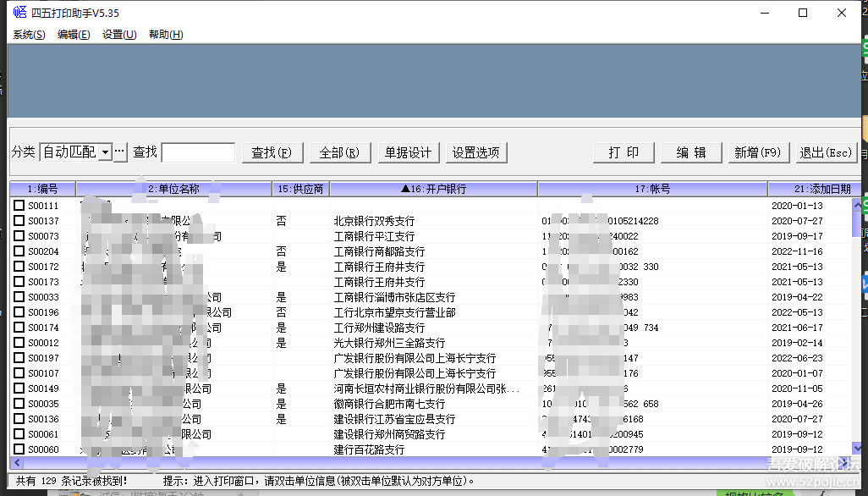Click the 查找(F) button
Viewport: 868px width, 496px height.
(x=272, y=152)
